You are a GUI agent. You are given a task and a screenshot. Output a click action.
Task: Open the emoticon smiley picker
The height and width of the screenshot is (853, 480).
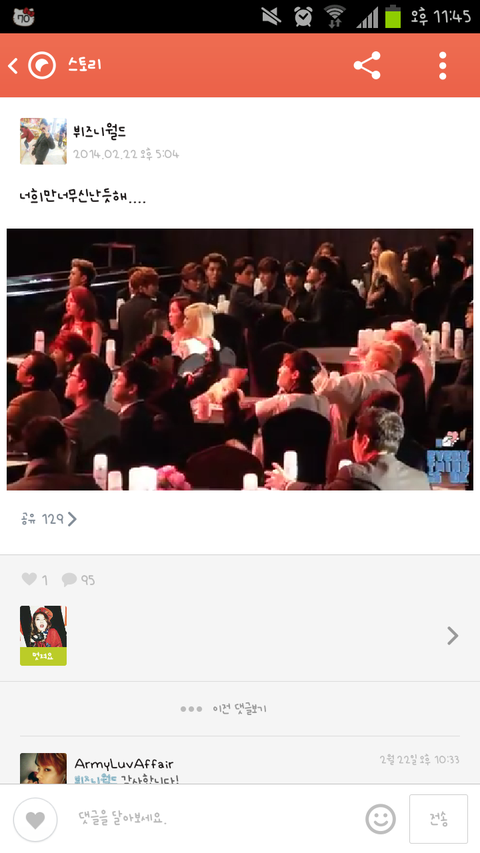(x=380, y=819)
